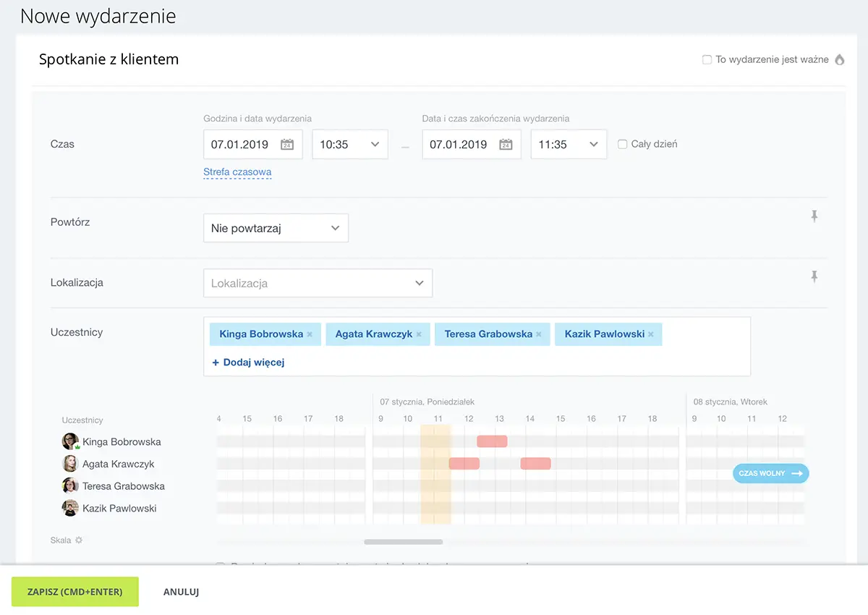This screenshot has width=868, height=615.
Task: Open the Lokalizacja location combo box
Action: coord(318,284)
